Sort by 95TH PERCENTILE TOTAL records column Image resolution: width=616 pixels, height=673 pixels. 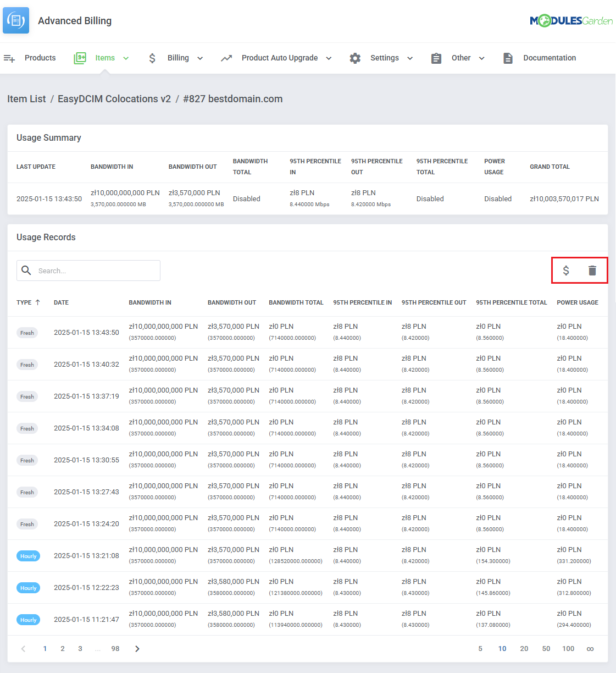point(512,302)
